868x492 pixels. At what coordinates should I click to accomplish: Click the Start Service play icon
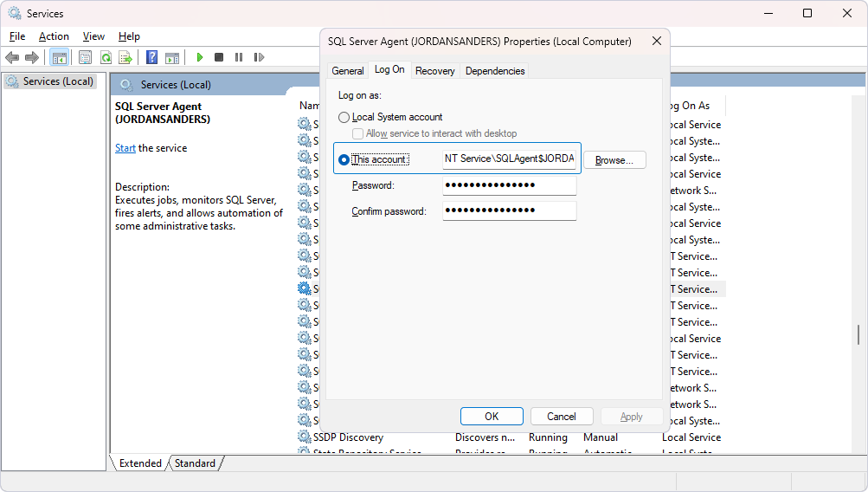click(200, 58)
